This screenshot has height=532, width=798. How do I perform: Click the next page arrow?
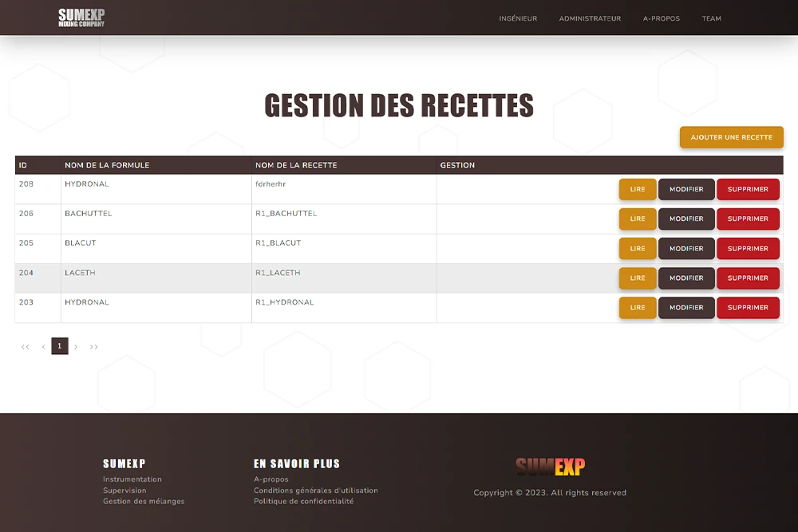76,347
